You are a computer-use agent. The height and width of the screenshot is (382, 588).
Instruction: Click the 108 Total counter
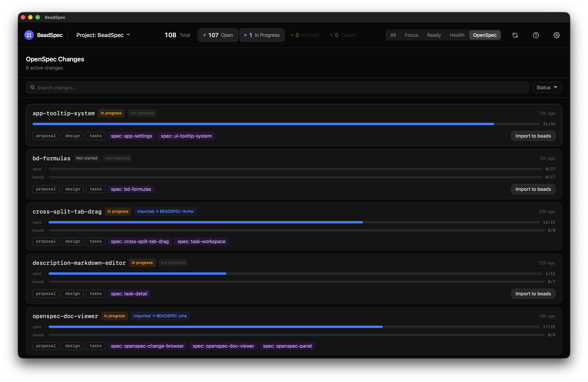pos(177,35)
